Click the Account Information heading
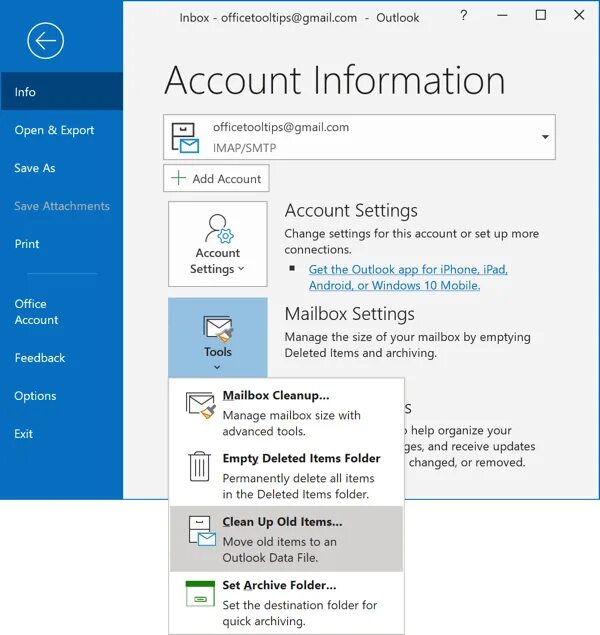The height and width of the screenshot is (635, 600). (335, 80)
